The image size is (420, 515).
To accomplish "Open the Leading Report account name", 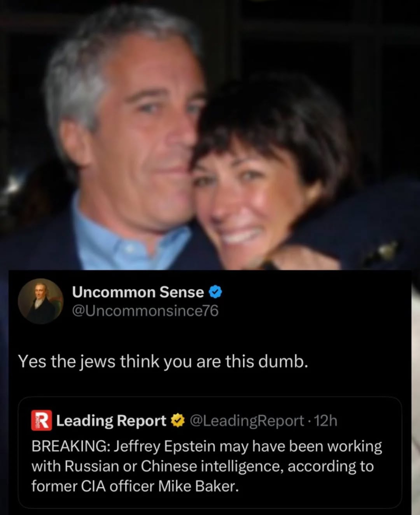I will pyautogui.click(x=111, y=421).
